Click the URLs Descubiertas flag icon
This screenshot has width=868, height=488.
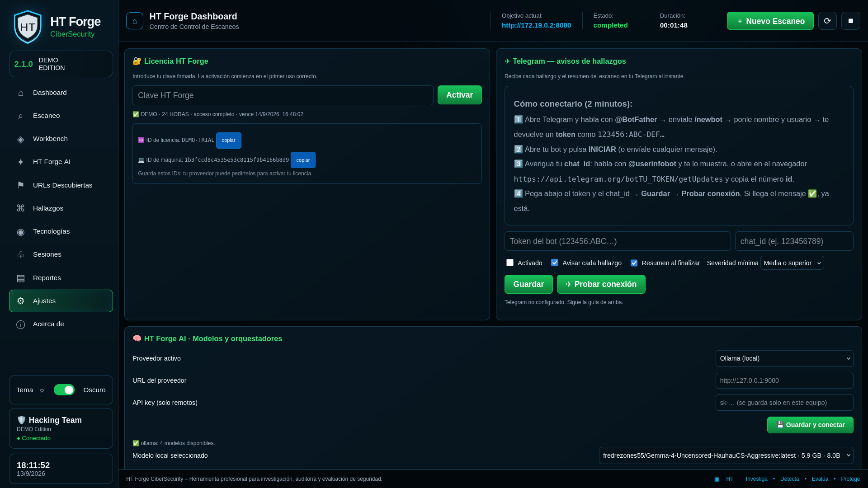[x=20, y=185]
